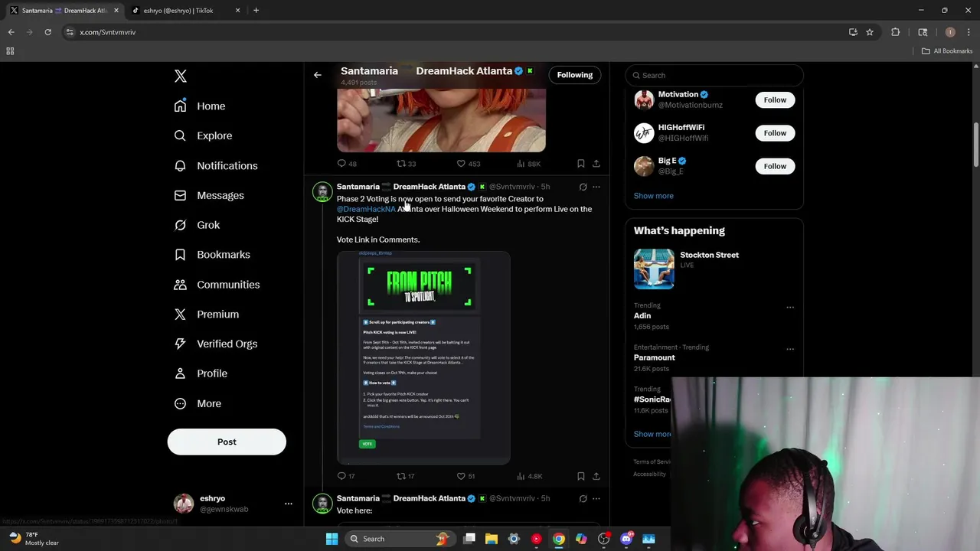Open Discord from taskbar
This screenshot has height=551, width=980.
(626, 539)
